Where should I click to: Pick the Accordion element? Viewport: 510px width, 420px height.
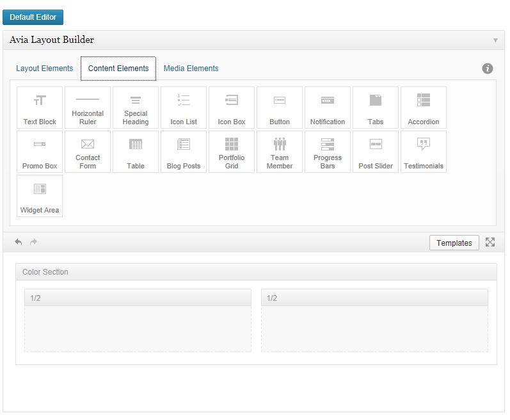(x=423, y=108)
